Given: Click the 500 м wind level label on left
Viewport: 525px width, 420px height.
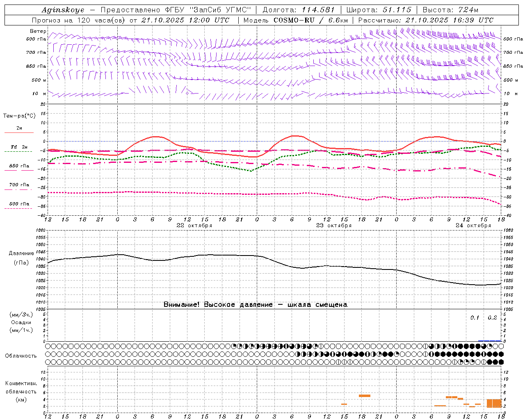Looking at the screenshot, I should pos(39,80).
